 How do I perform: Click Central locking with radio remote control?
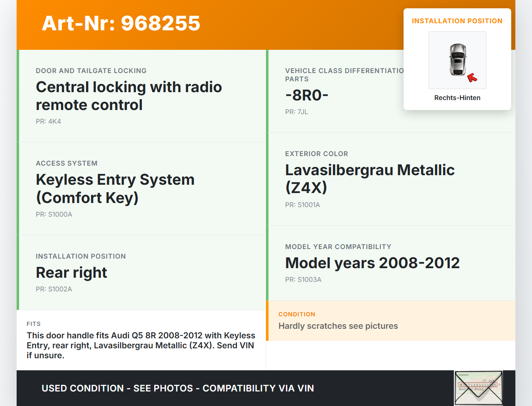tap(129, 96)
